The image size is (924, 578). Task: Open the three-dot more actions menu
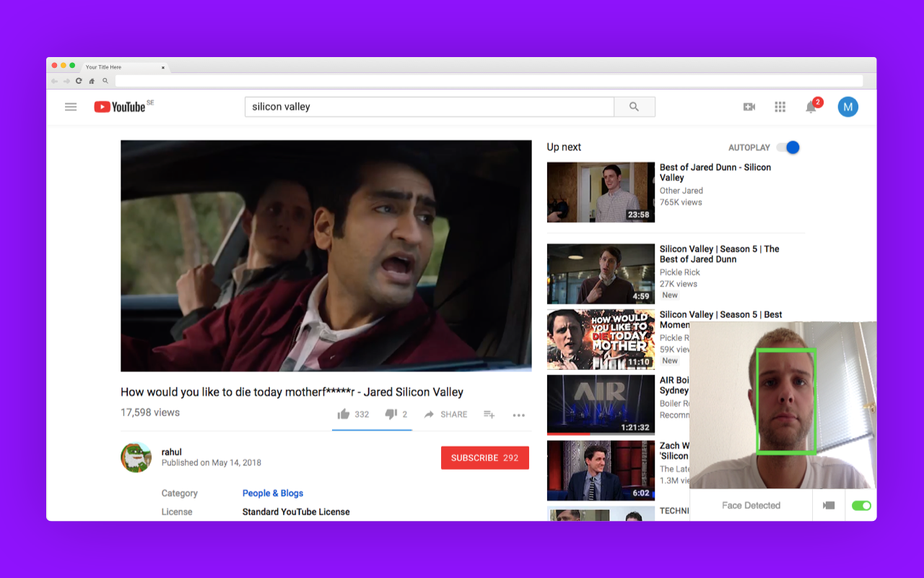519,415
